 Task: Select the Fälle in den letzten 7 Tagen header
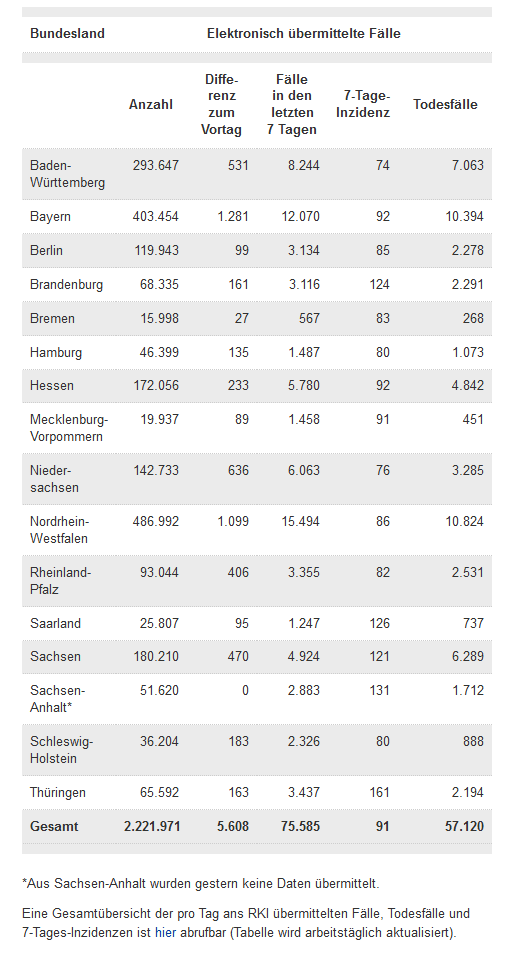(292, 105)
